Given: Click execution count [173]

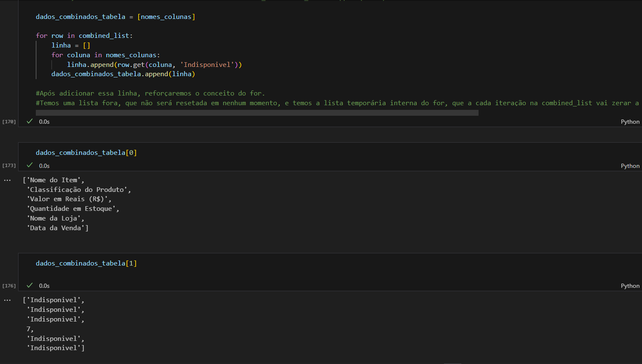Looking at the screenshot, I should (x=9, y=166).
